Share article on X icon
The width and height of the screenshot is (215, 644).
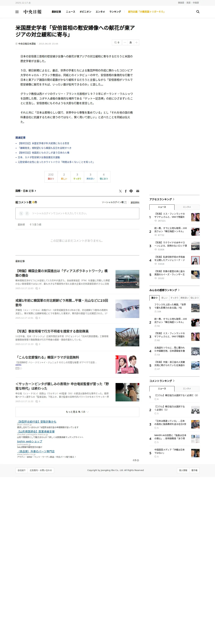coord(120,191)
